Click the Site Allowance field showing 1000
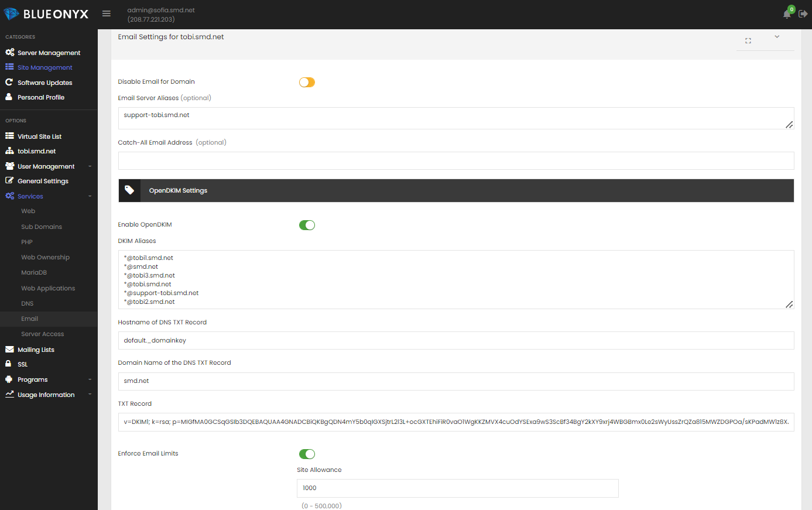The image size is (812, 510). [458, 488]
